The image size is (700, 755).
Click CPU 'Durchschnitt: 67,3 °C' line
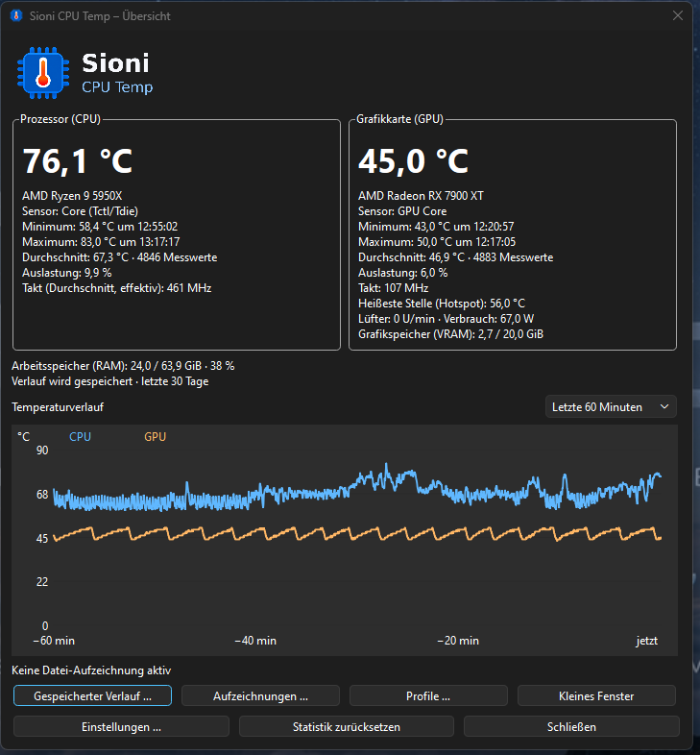click(119, 257)
